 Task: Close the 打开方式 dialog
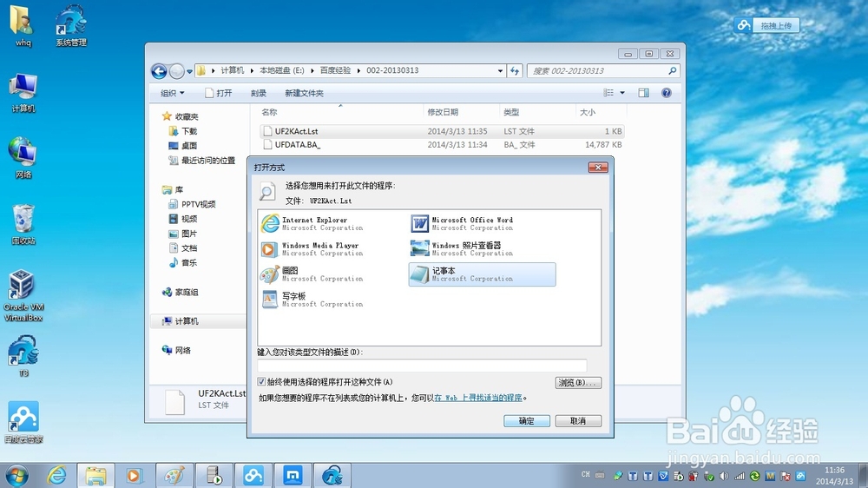point(598,168)
